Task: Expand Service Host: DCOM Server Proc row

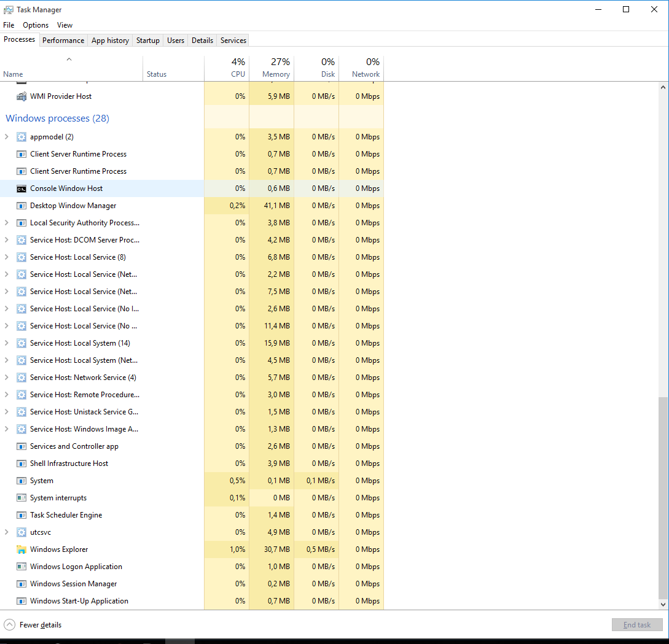Action: coord(6,240)
